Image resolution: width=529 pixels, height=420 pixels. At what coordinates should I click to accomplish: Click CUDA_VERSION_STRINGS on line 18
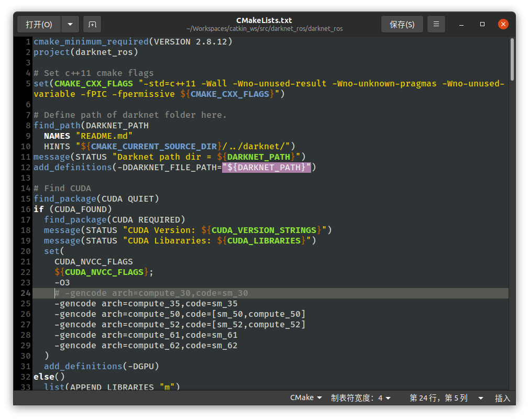(264, 230)
